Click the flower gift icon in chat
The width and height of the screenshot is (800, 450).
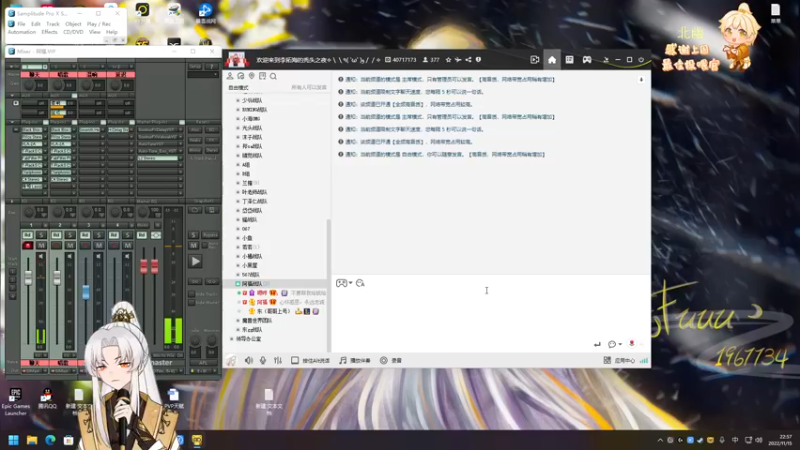point(632,343)
